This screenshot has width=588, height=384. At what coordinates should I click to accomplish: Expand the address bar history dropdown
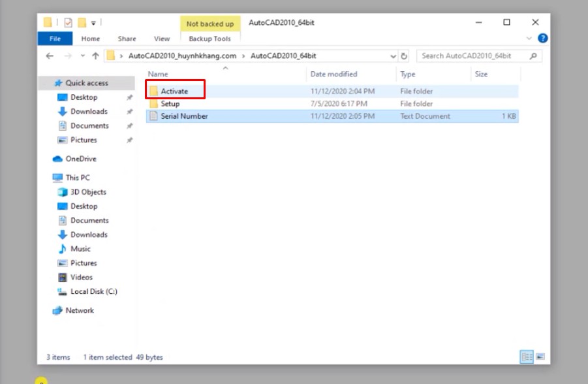click(393, 56)
